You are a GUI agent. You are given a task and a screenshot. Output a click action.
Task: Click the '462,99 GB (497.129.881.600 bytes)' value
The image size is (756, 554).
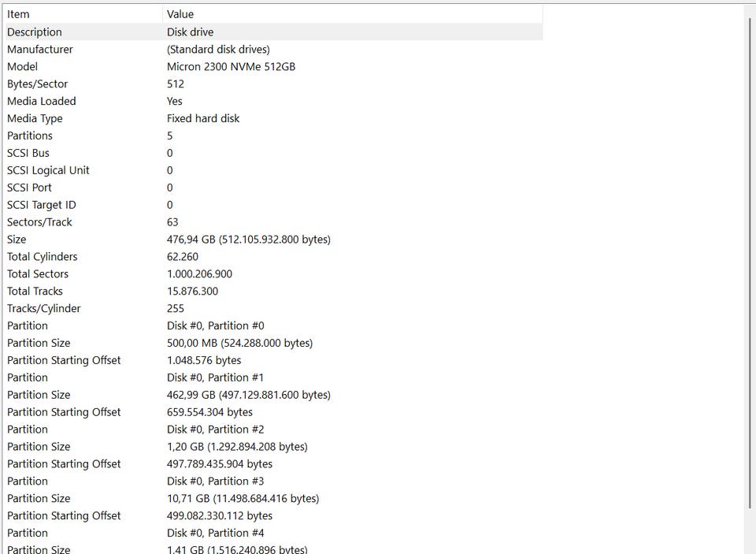tap(249, 396)
